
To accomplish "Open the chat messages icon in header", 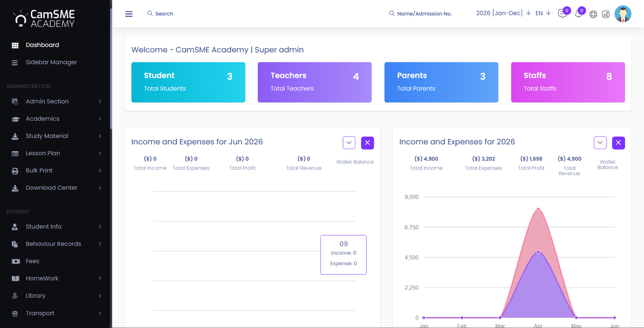I will coord(562,14).
